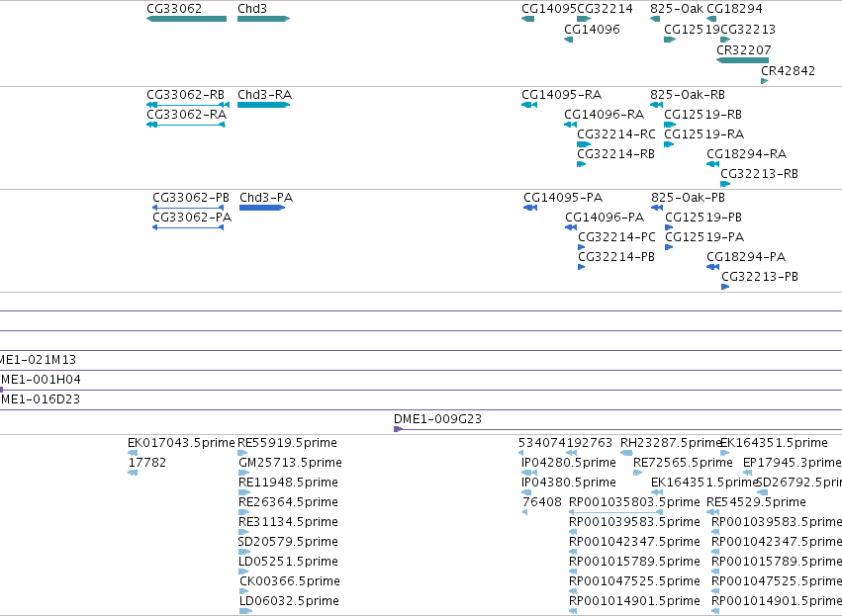Click the CG32214-PB protein label
The width and height of the screenshot is (842, 616).
click(616, 257)
